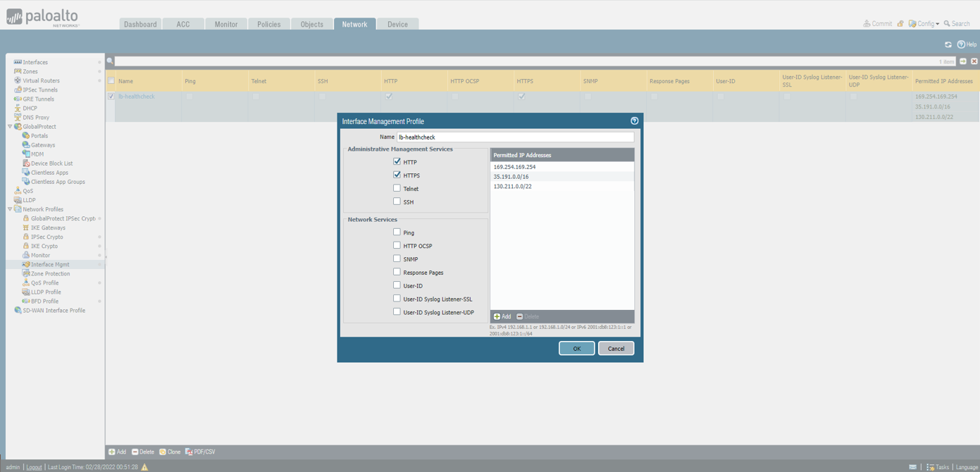Image resolution: width=980 pixels, height=472 pixels.
Task: Open the dialog help question mark
Action: click(x=633, y=120)
